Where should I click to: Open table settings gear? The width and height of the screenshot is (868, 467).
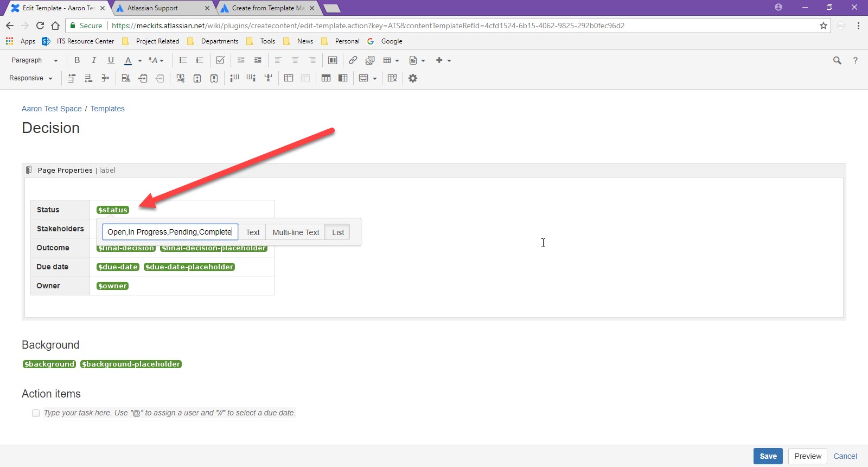click(x=413, y=78)
